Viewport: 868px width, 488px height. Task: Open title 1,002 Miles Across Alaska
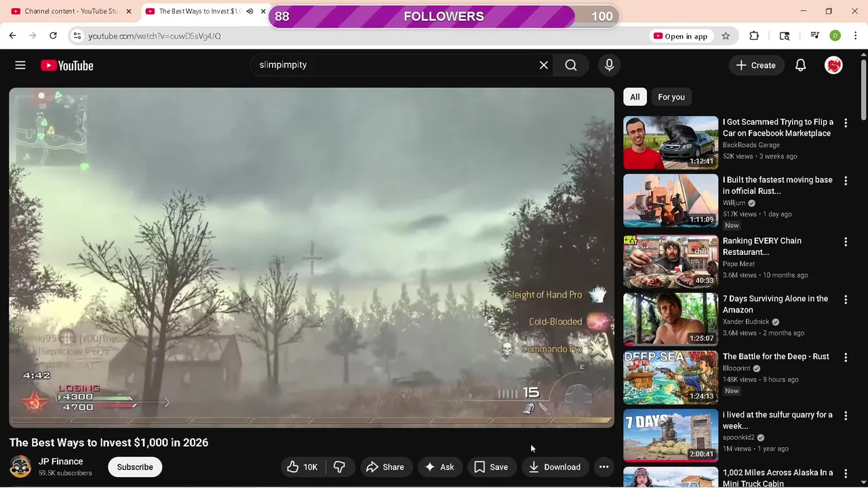click(x=778, y=478)
